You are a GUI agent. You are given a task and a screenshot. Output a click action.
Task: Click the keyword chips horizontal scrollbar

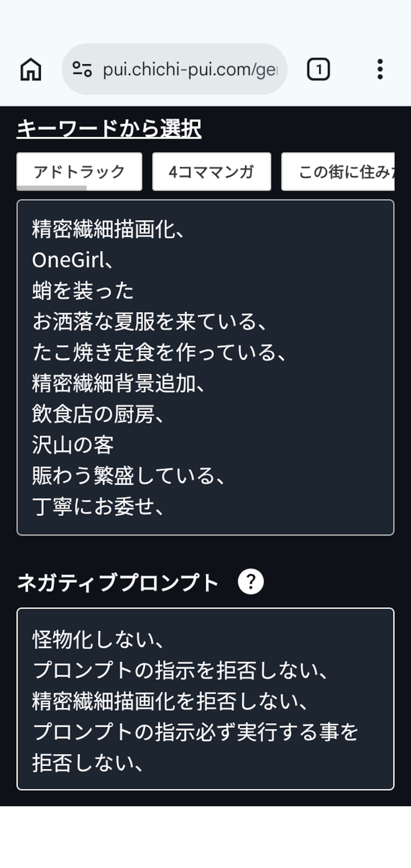[x=51, y=188]
